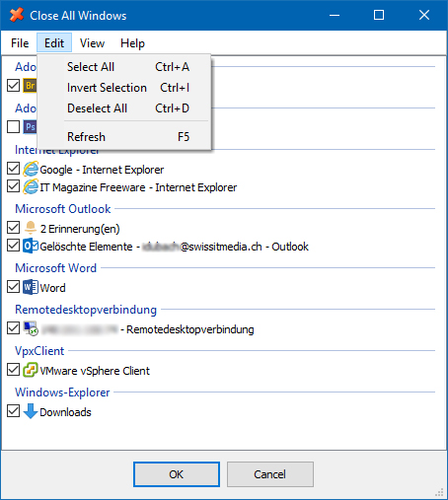
Task: Open the View menu
Action: click(93, 43)
